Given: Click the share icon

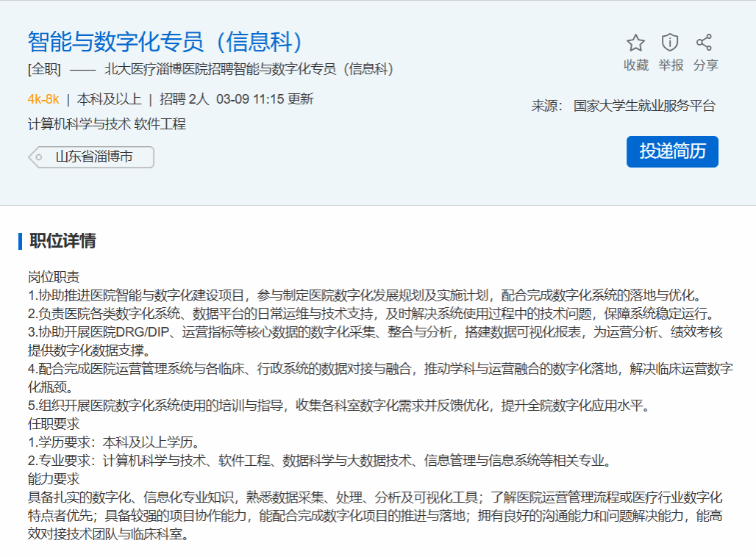Looking at the screenshot, I should point(705,43).
